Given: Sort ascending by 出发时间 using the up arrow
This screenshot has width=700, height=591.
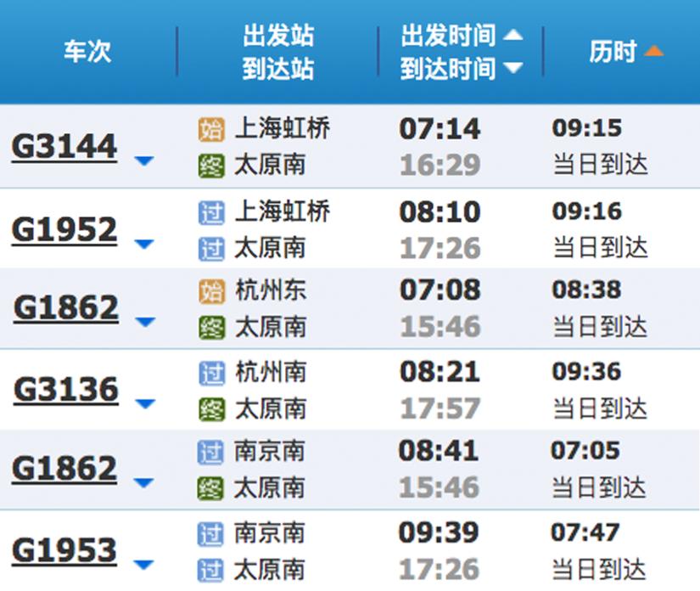Looking at the screenshot, I should (x=512, y=36).
